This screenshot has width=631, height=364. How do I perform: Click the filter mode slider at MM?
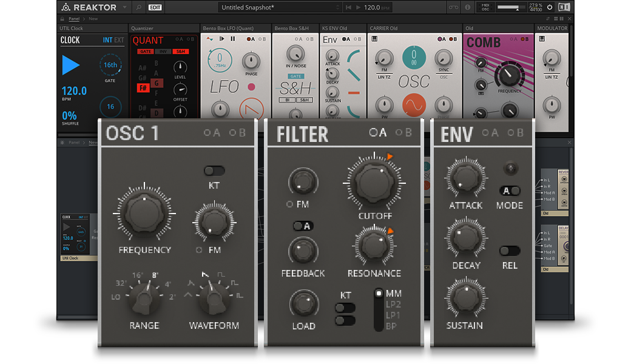click(x=379, y=294)
